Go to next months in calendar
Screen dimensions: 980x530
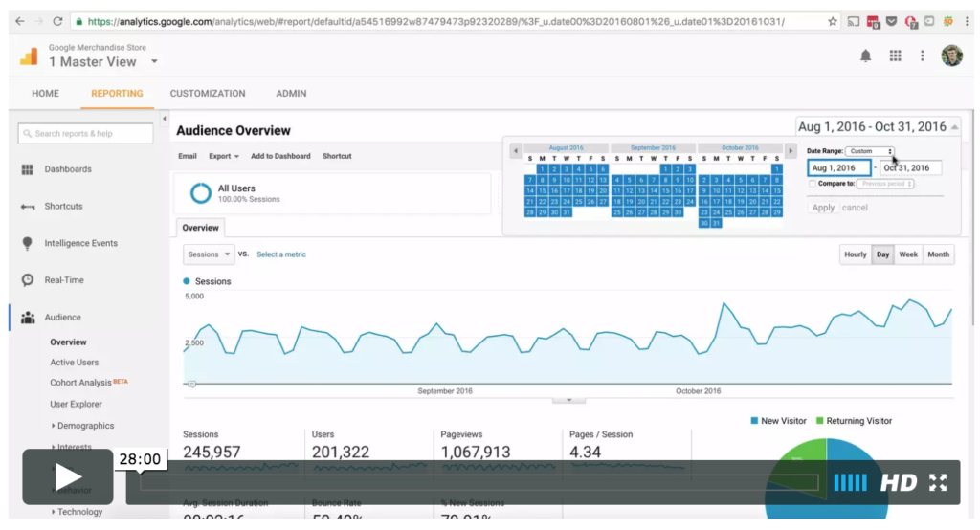(x=791, y=150)
